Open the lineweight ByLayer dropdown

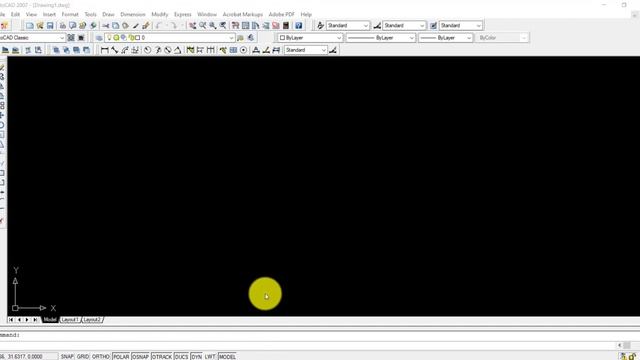click(x=469, y=38)
